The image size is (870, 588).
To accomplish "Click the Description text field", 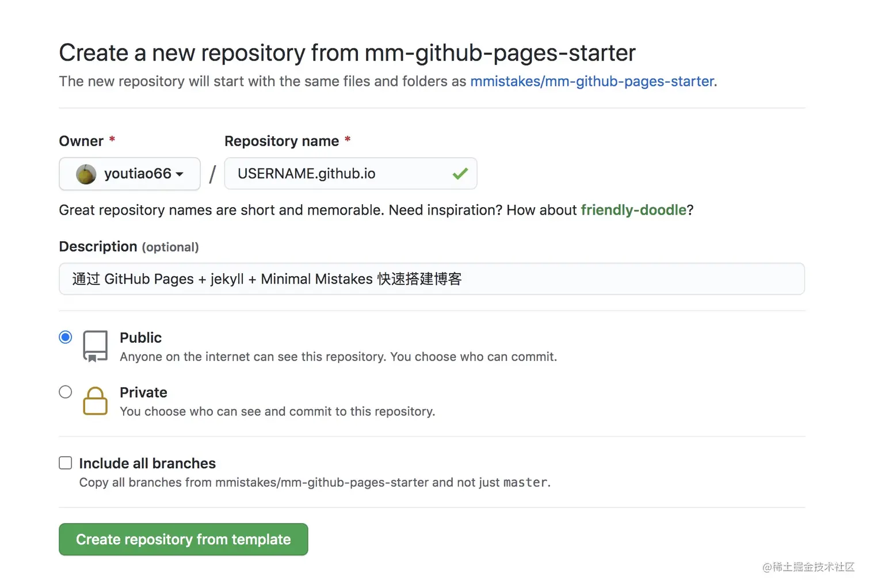I will (x=432, y=279).
